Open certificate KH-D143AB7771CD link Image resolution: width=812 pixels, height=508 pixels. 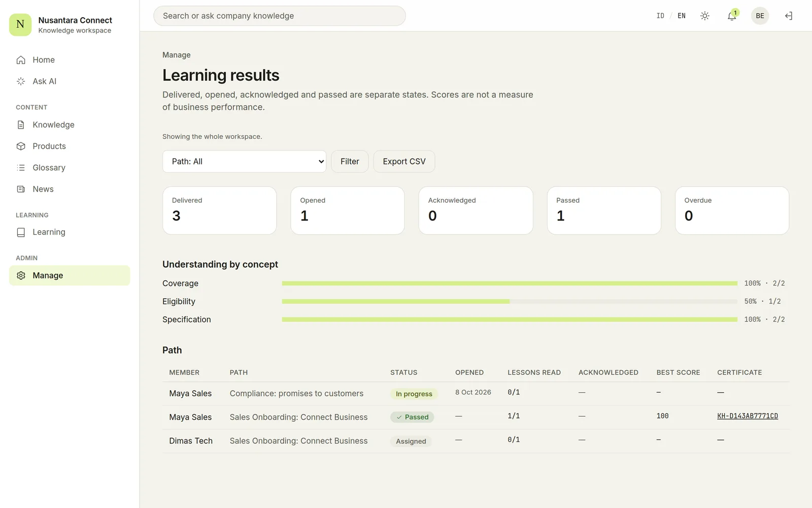click(748, 416)
